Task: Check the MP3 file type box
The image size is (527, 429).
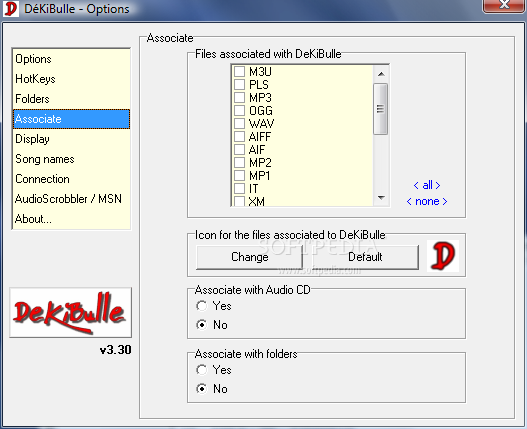Action: 239,97
